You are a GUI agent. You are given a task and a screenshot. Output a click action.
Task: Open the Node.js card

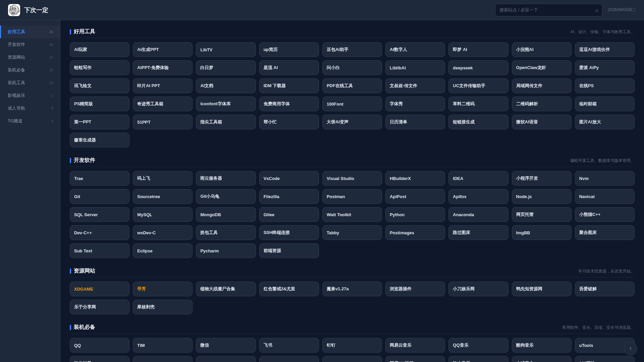tap(542, 196)
